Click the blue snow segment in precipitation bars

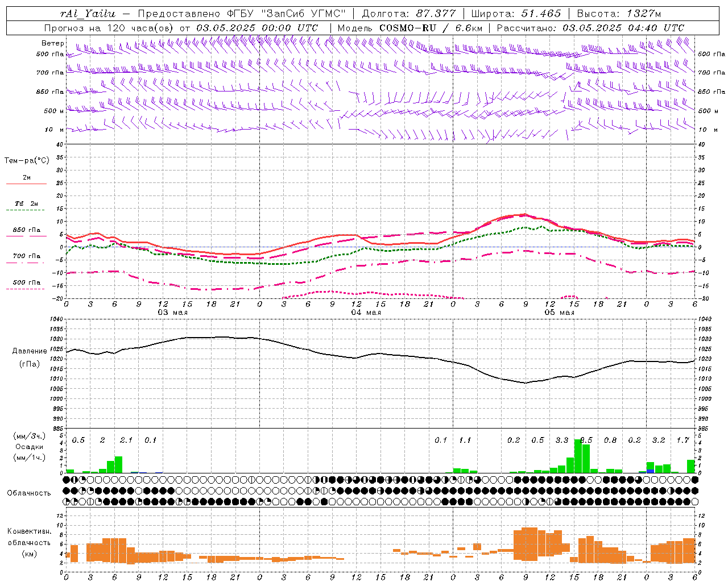651,471
